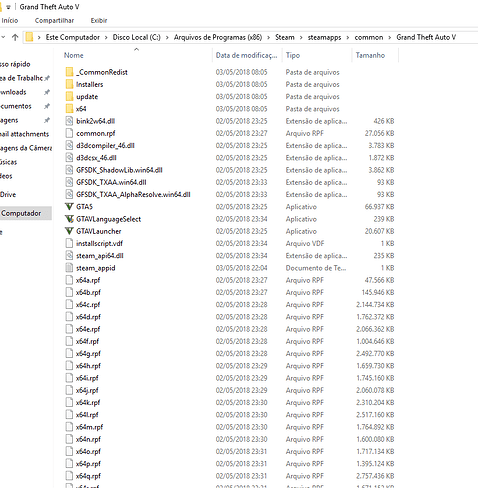Expand chevron after Steam in address bar
Image resolution: width=478 pixels, height=500 pixels.
[301, 37]
